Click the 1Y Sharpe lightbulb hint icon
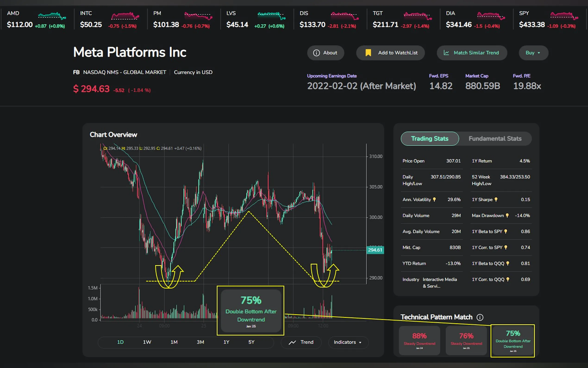The image size is (588, 368). click(496, 200)
